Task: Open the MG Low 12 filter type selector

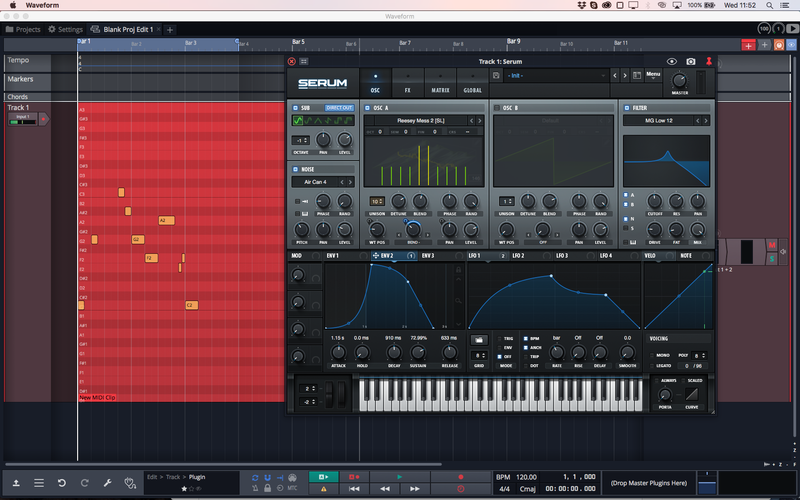Action: click(658, 121)
